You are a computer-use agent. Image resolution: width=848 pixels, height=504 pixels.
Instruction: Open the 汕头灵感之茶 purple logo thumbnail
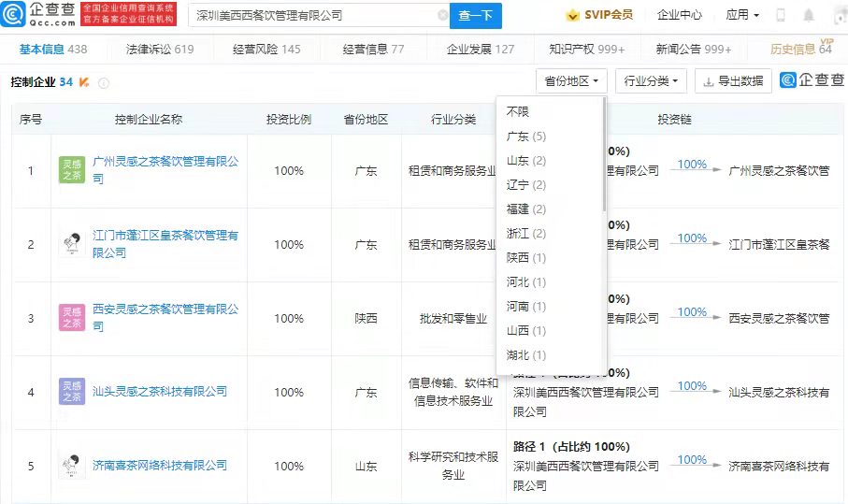[x=72, y=392]
